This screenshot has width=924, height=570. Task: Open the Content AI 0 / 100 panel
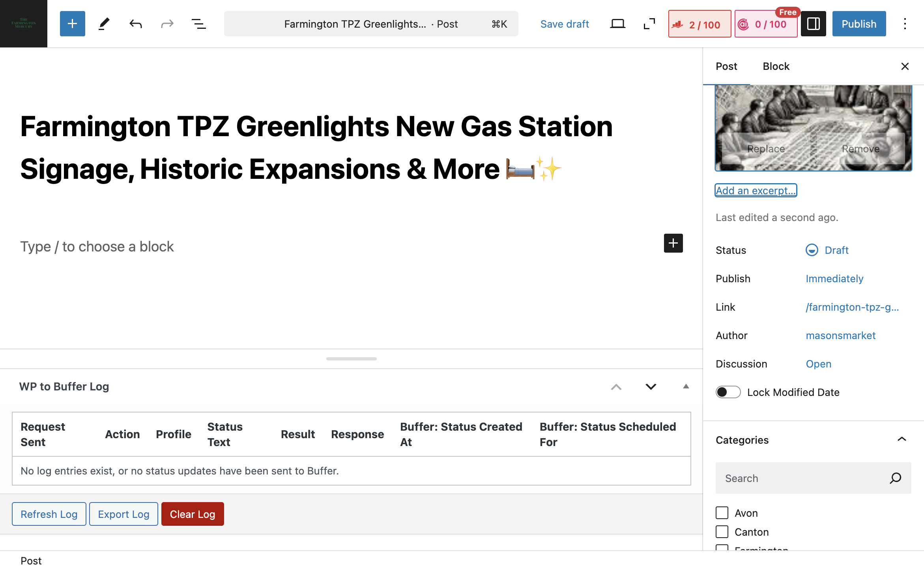click(766, 24)
